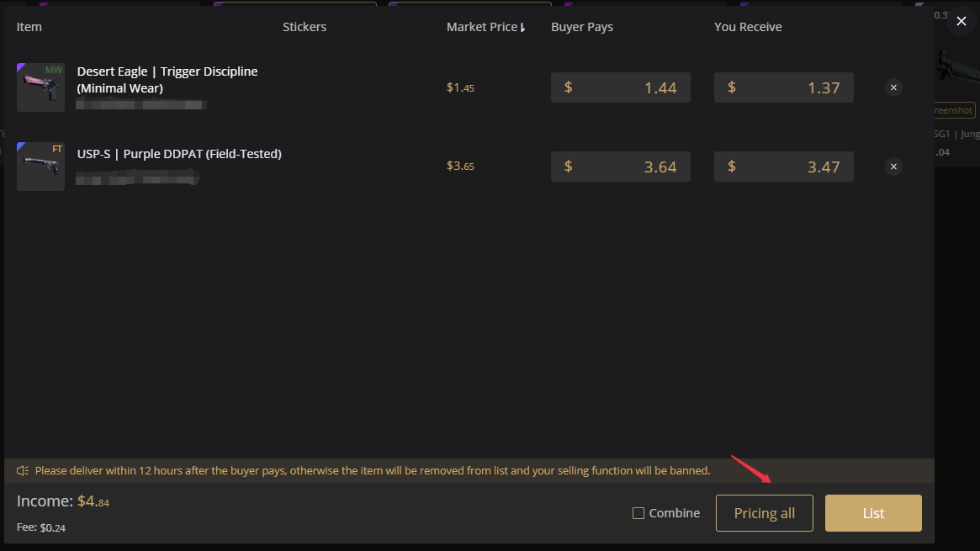Remove the USP-S Purple DDPAT from listing
The width and height of the screenshot is (980, 551).
[893, 167]
